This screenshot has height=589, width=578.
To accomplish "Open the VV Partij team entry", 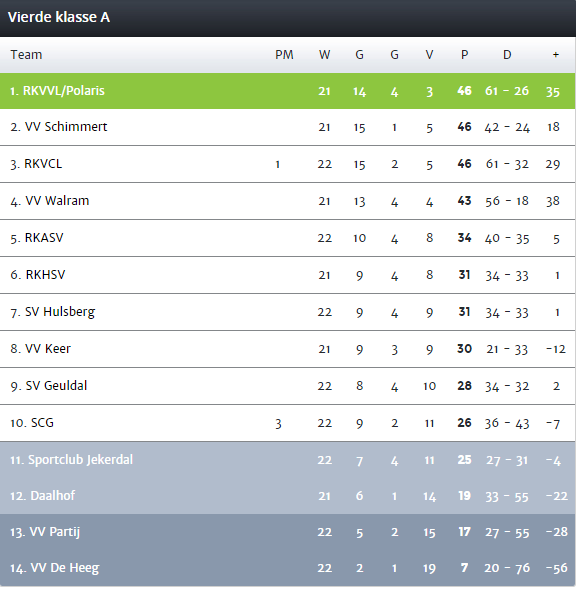I will (x=288, y=532).
